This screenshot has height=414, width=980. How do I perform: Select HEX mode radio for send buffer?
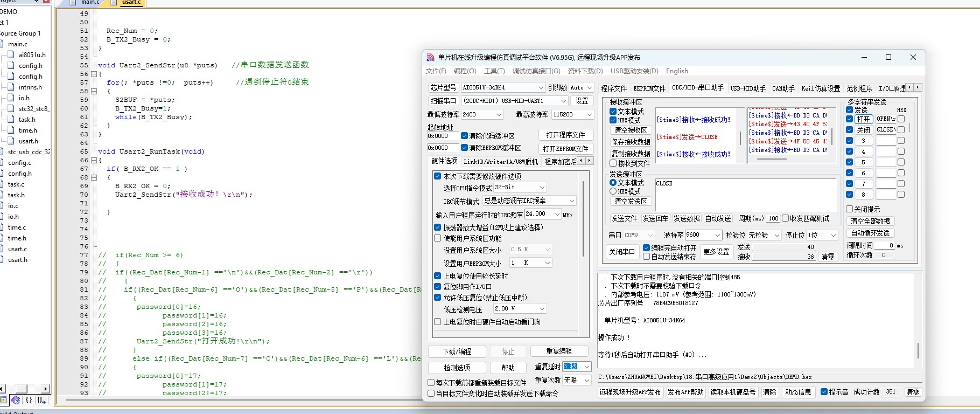(613, 191)
